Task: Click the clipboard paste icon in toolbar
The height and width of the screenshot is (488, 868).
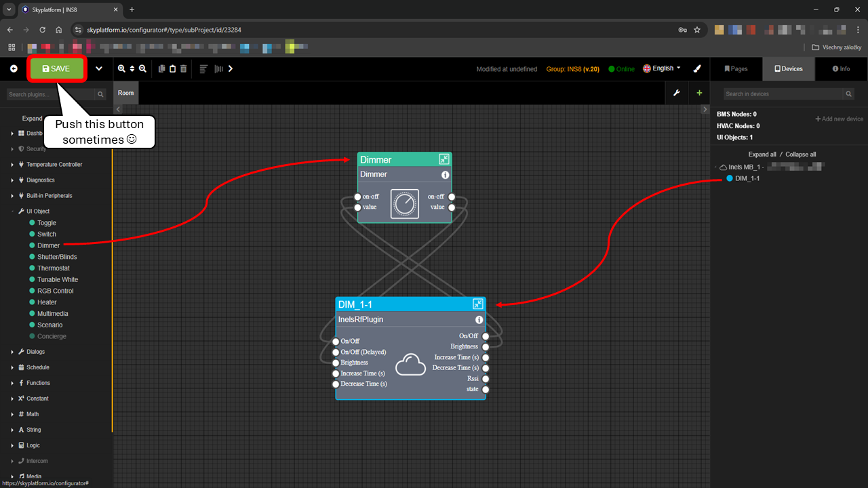Action: [172, 68]
